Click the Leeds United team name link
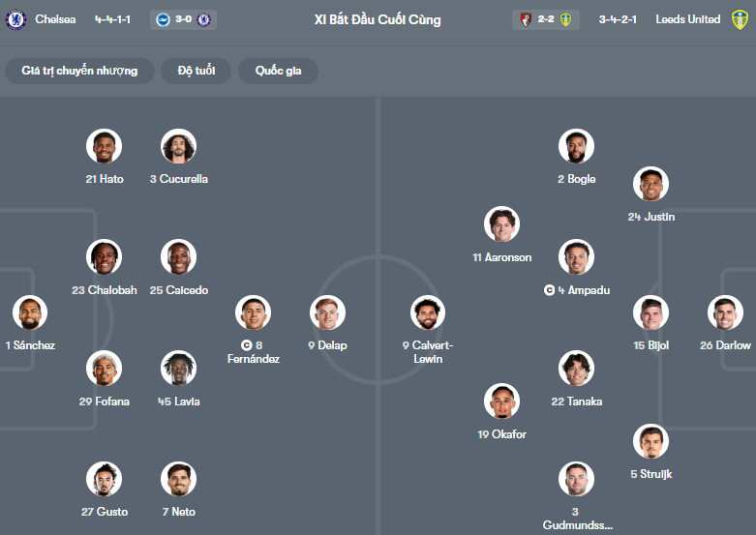This screenshot has height=535, width=756. coord(687,19)
